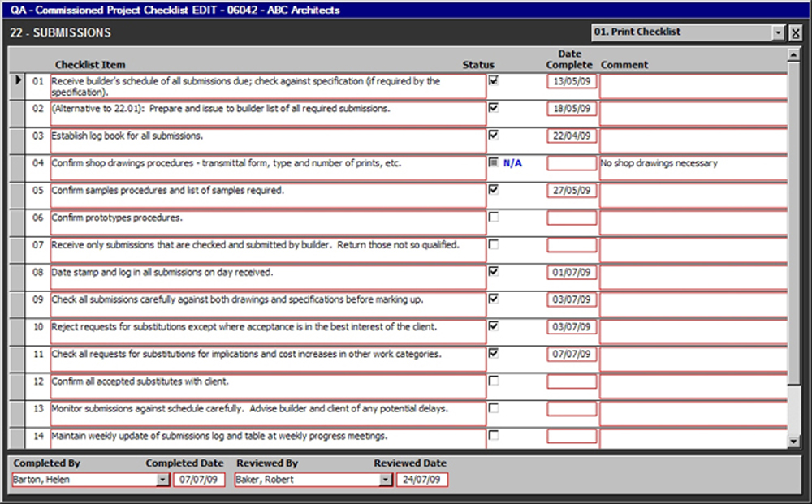Edit the Reviewed Date field 24/07/09
Screen dimensions: 812x504
coord(421,480)
